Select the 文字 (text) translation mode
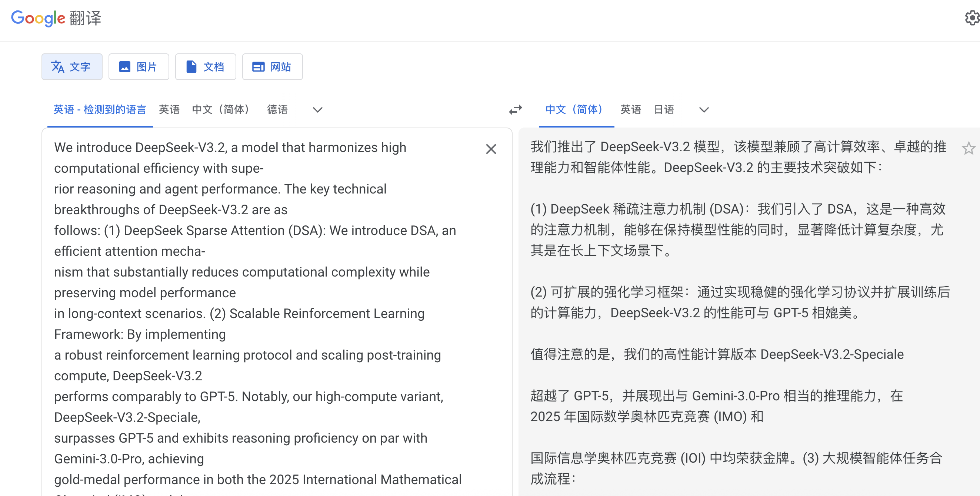The height and width of the screenshot is (496, 980). coord(72,67)
